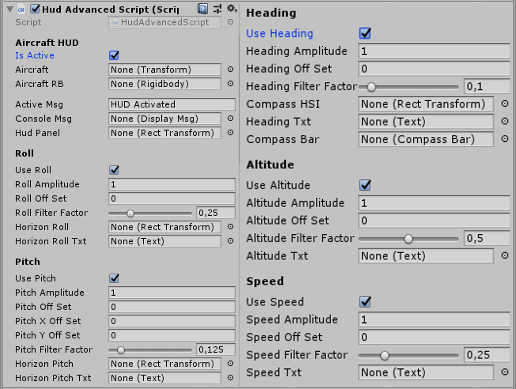Click the Is Active property label

[x=35, y=55]
